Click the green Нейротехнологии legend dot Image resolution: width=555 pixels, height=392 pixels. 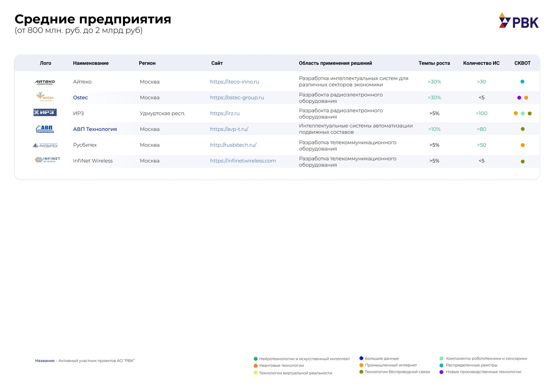256,359
